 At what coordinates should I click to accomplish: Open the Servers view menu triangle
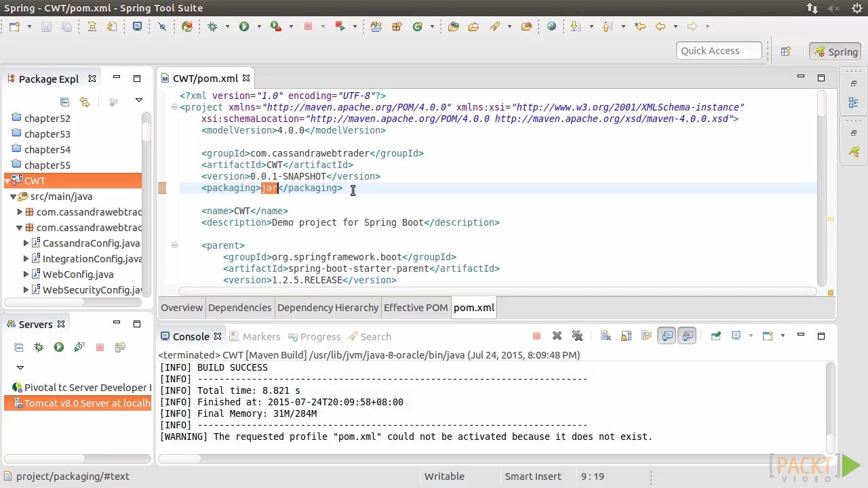tap(20, 367)
